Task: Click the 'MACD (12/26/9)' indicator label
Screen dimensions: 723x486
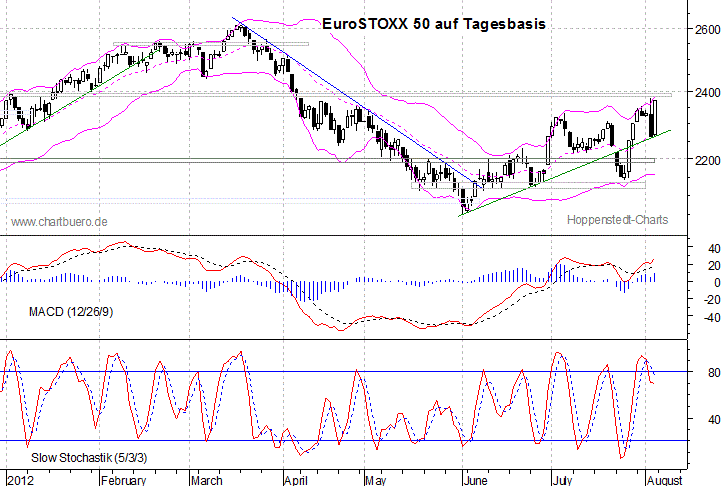Action: click(71, 312)
